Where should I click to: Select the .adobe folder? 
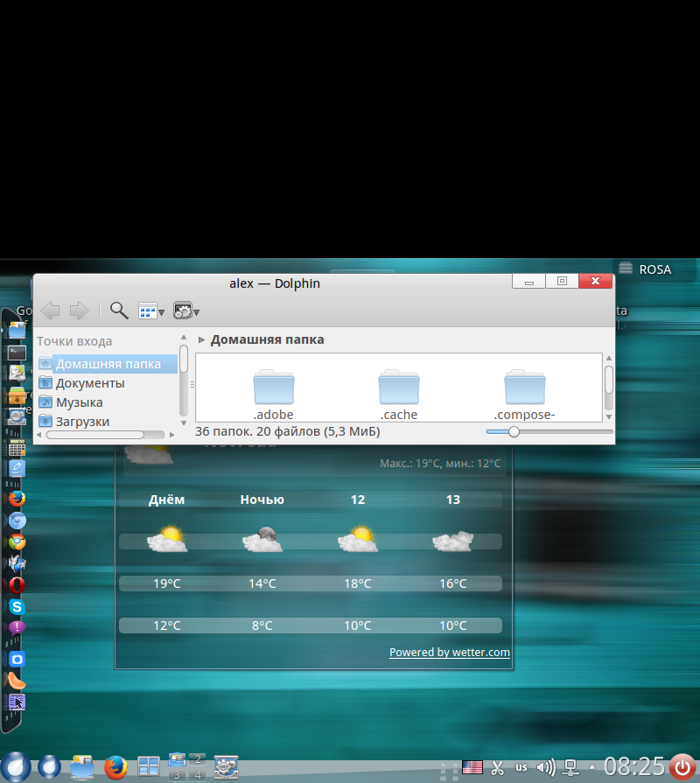[x=273, y=394]
